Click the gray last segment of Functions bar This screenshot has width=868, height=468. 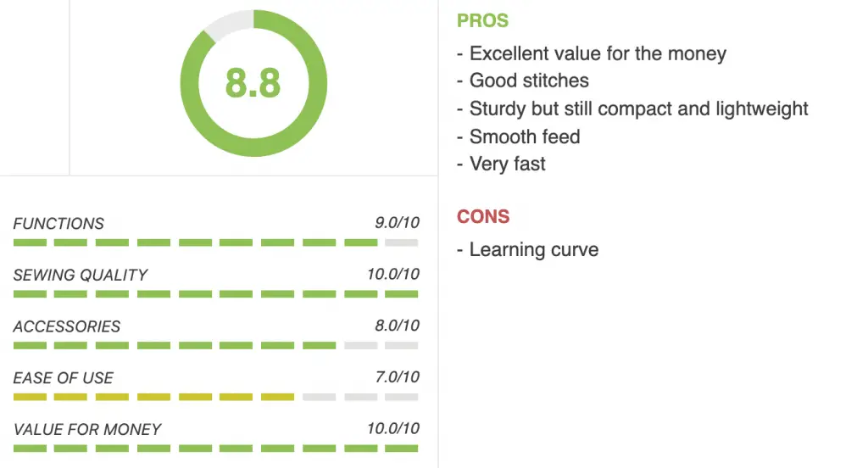[x=401, y=242]
